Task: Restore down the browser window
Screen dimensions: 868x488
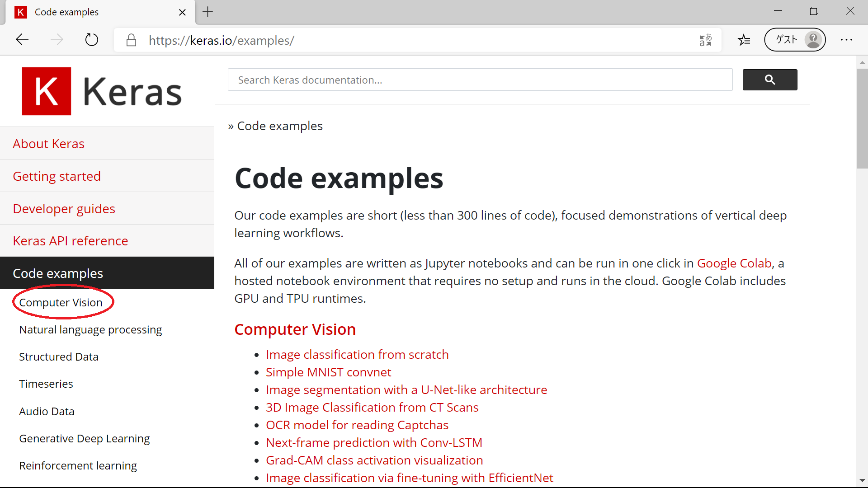Action: click(814, 11)
